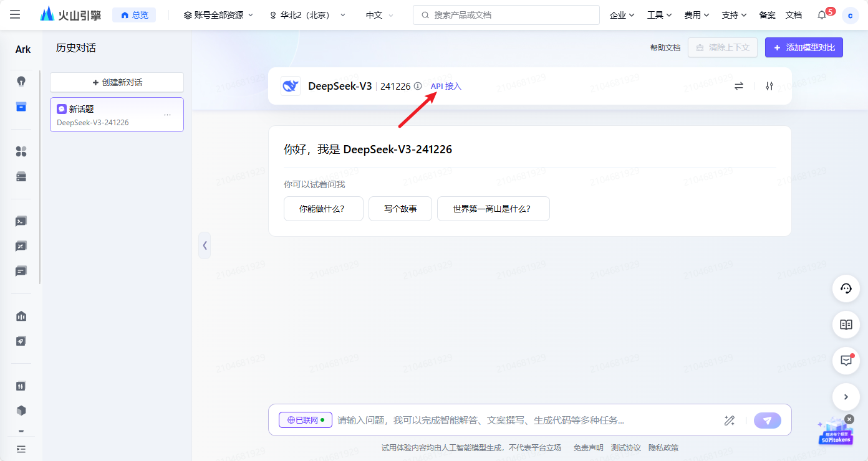
Task: Open the 隐私政策 link
Action: 663,447
